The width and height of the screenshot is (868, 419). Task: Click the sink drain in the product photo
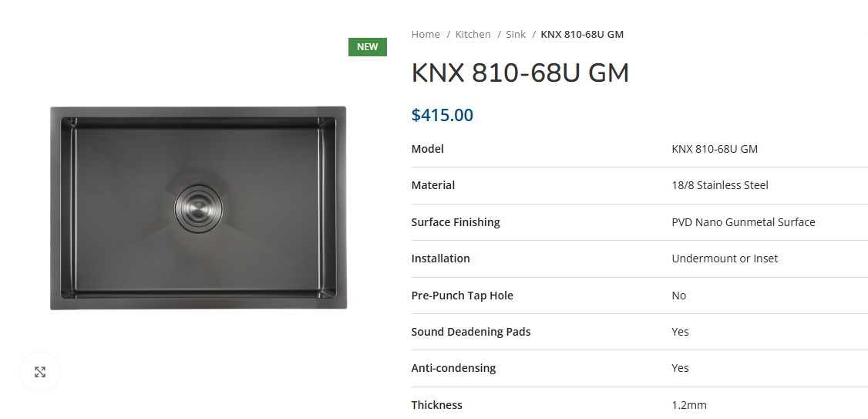click(x=198, y=208)
